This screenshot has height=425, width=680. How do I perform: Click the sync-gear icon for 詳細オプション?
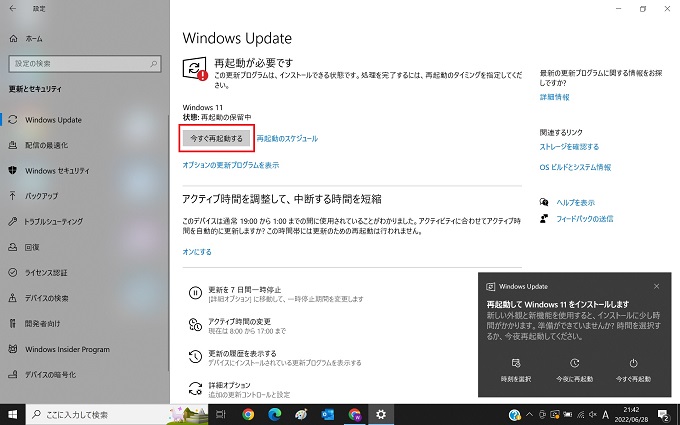tap(195, 389)
